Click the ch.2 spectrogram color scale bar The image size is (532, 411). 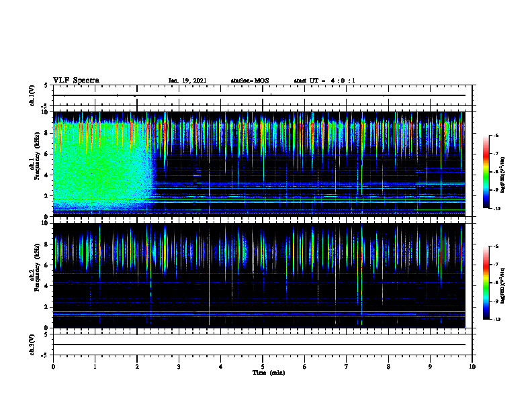coord(486,283)
